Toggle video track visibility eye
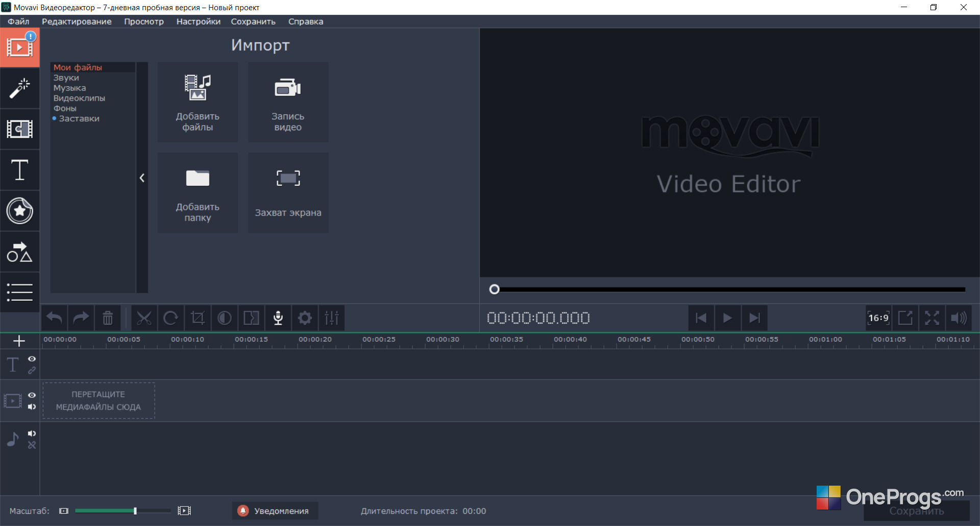 point(32,395)
